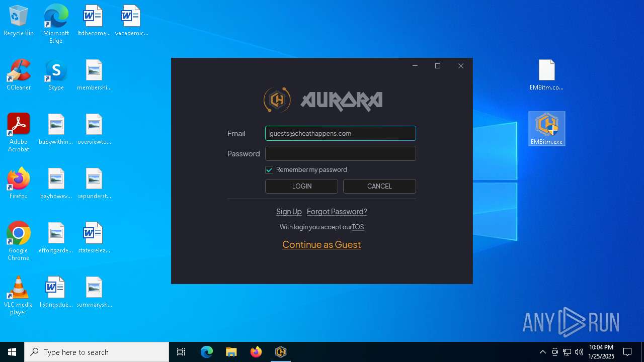Open the notification center icon
The height and width of the screenshot is (362, 644).
click(627, 352)
